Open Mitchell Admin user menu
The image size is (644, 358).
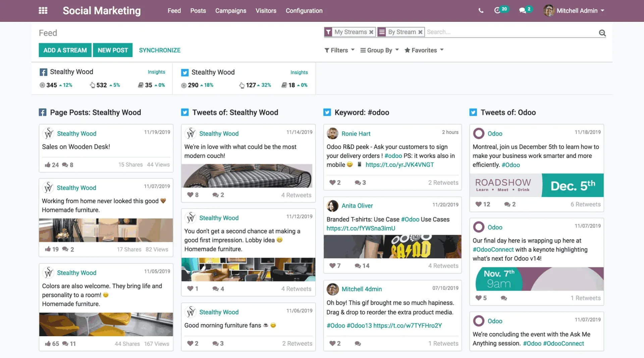(574, 10)
